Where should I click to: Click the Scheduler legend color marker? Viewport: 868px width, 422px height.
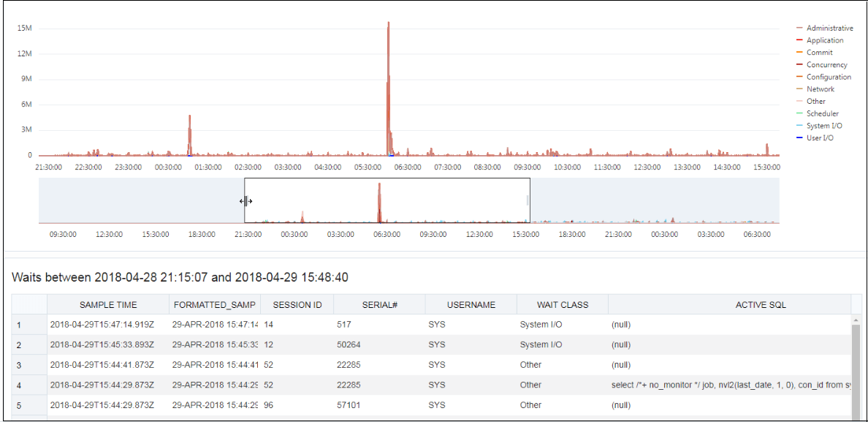tap(798, 113)
